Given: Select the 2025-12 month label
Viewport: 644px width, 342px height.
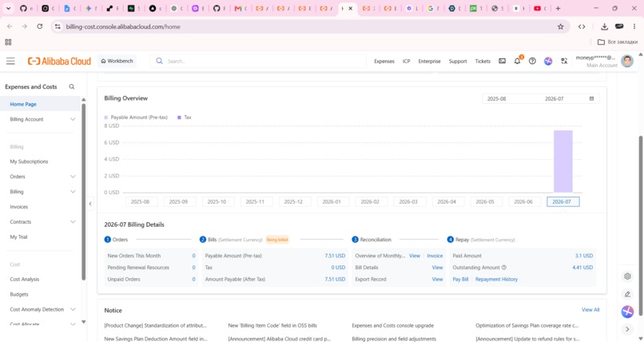Looking at the screenshot, I should point(293,201).
